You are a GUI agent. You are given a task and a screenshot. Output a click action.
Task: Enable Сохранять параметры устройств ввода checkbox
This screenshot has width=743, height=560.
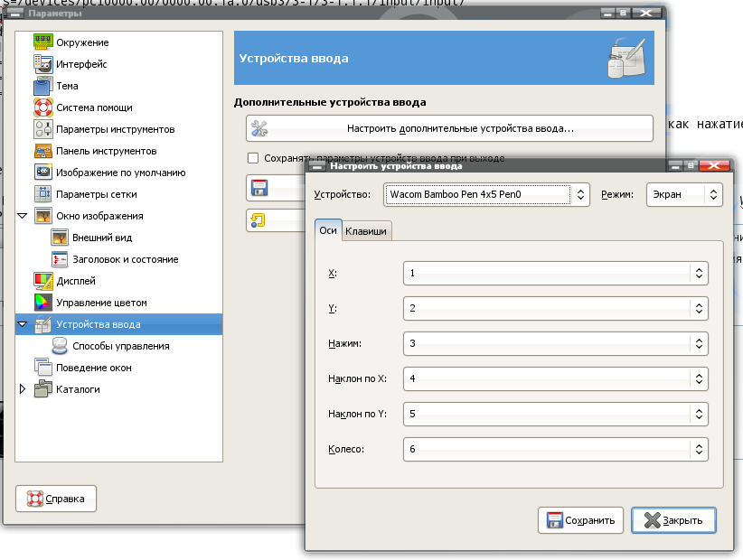(253, 158)
